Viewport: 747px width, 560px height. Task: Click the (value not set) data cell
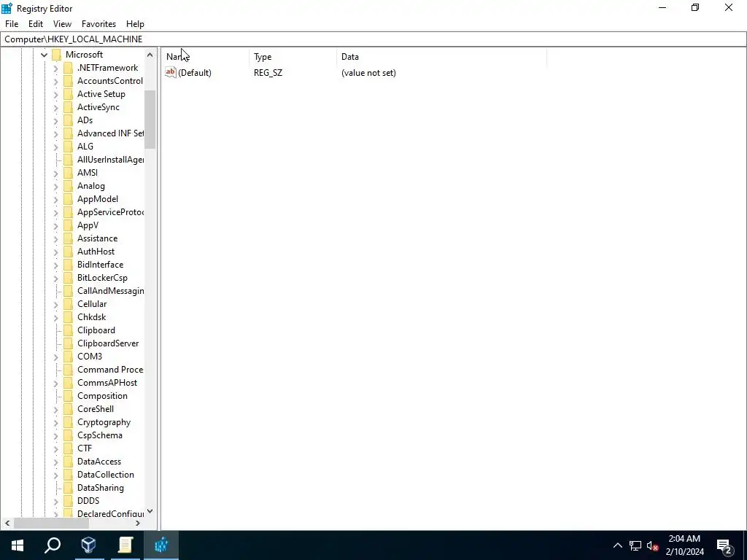click(368, 72)
